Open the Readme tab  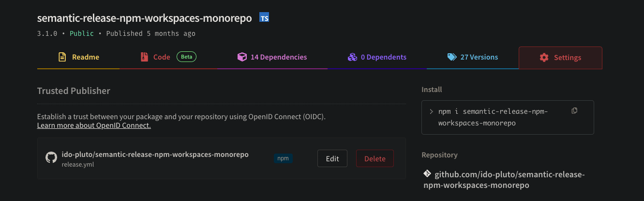[78, 57]
